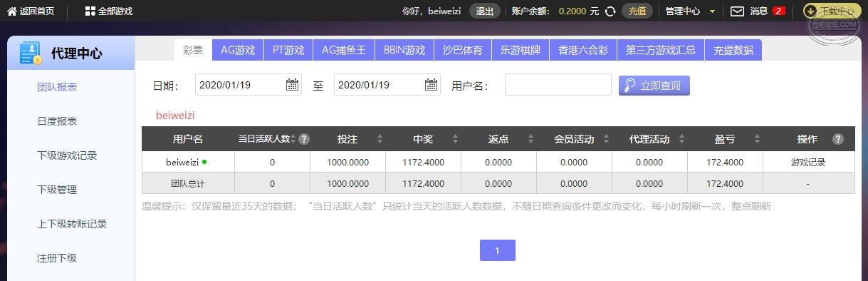
Task: Switch to the 彩票 tab
Action: 193,50
